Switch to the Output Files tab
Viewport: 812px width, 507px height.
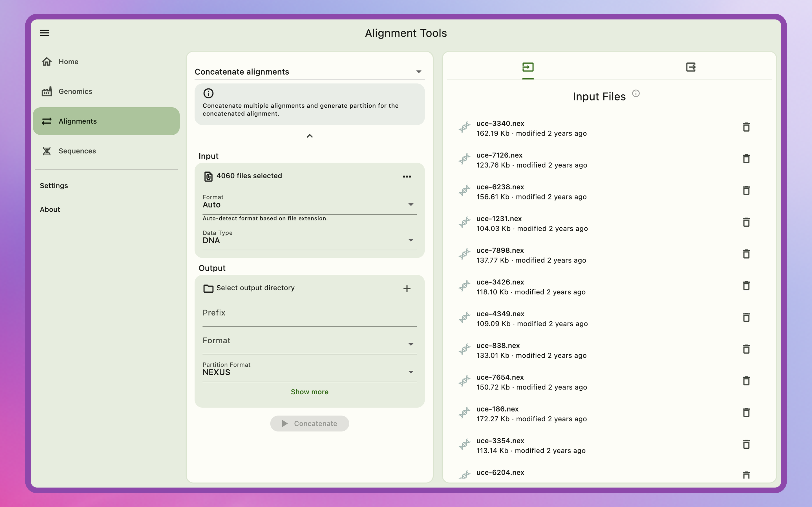pyautogui.click(x=690, y=67)
